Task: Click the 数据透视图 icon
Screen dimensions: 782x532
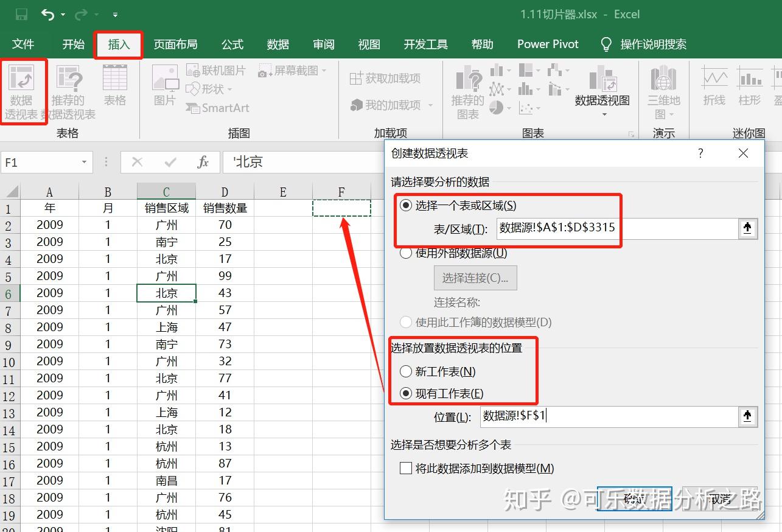Action: (603, 79)
